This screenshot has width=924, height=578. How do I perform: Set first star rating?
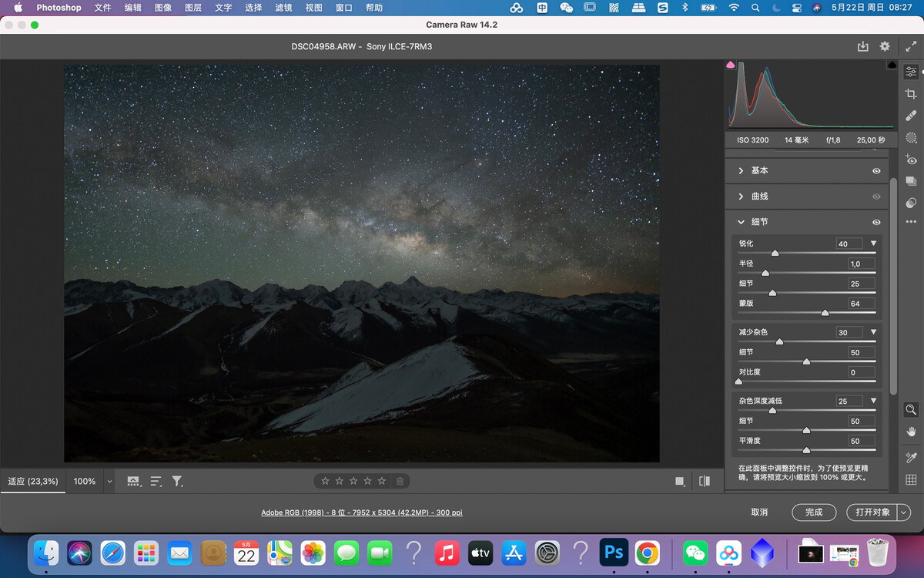[325, 482]
